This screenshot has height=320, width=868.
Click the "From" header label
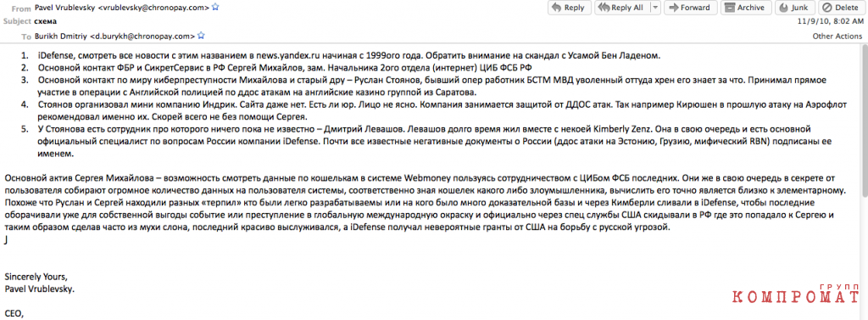[20, 8]
